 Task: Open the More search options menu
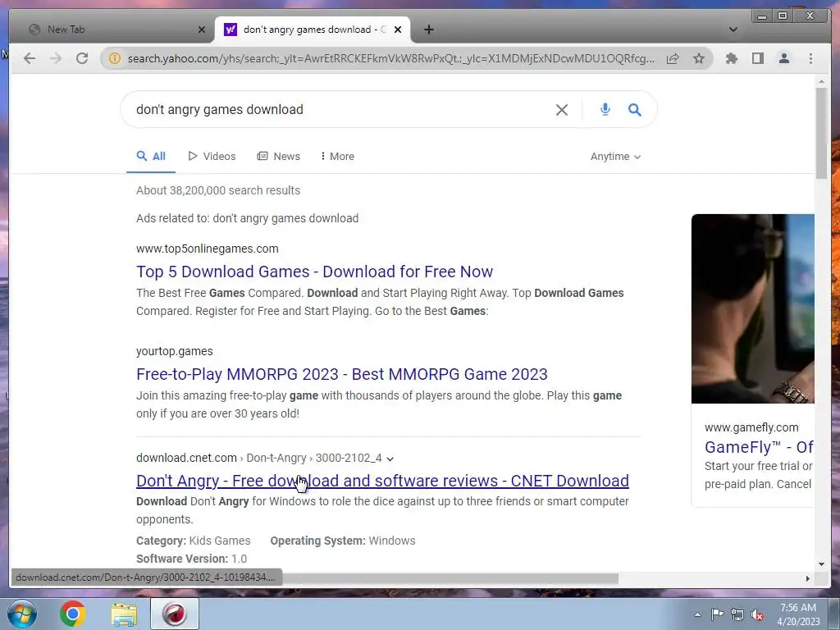coord(337,157)
